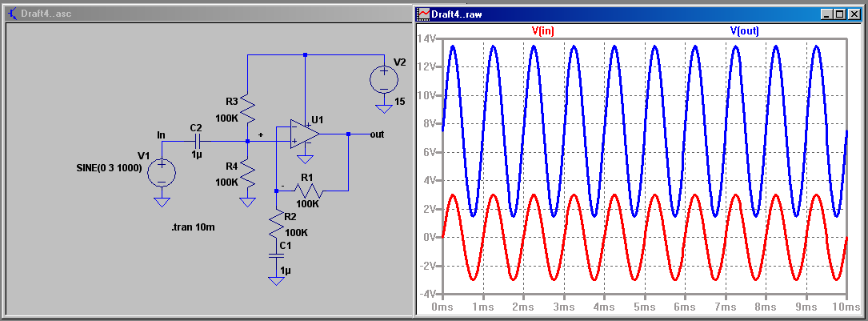Click the SINE(0 3 1000) source value
This screenshot has width=868, height=321.
[x=109, y=167]
